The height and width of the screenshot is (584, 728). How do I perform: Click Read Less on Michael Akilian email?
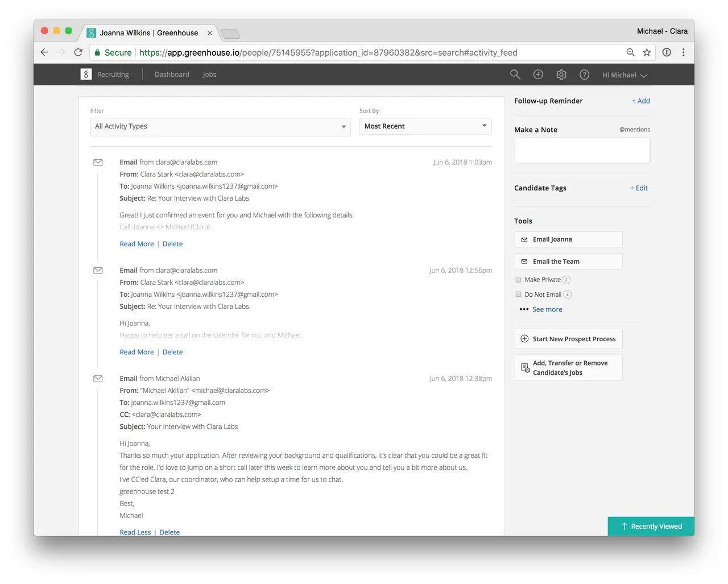tap(135, 532)
